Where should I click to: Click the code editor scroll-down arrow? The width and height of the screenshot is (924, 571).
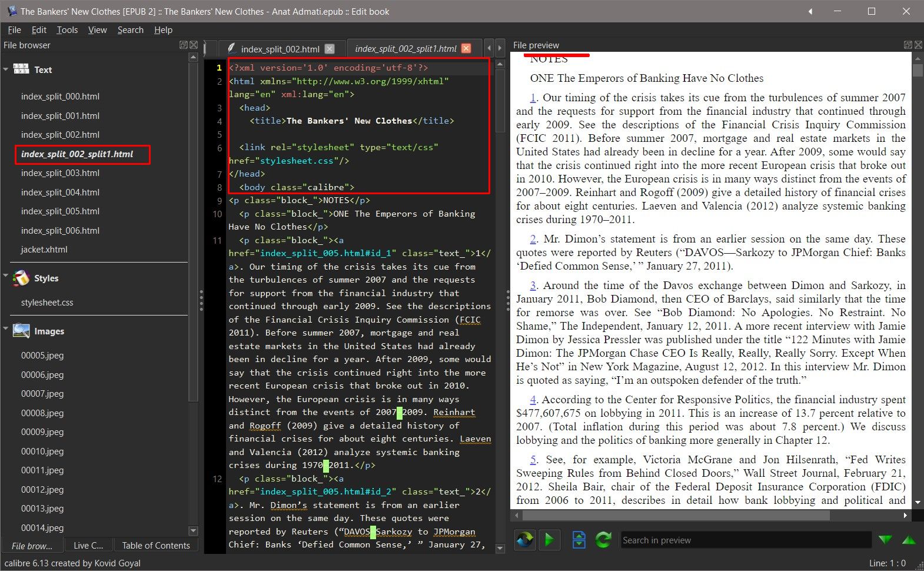click(x=500, y=549)
